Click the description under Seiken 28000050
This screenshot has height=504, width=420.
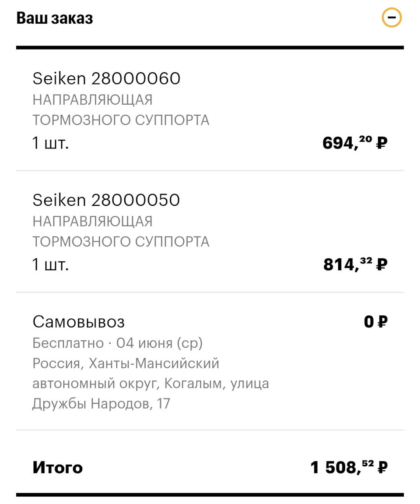coord(121,232)
